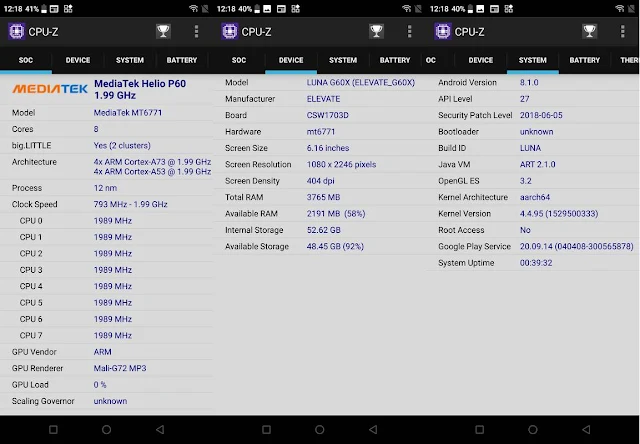The width and height of the screenshot is (640, 444).
Task: Tap the MediaTek Helio P60 heading
Action: (140, 89)
